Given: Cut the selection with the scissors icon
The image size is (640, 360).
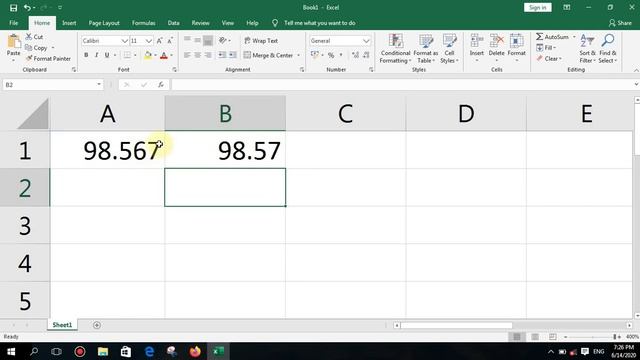Looking at the screenshot, I should click(29, 37).
